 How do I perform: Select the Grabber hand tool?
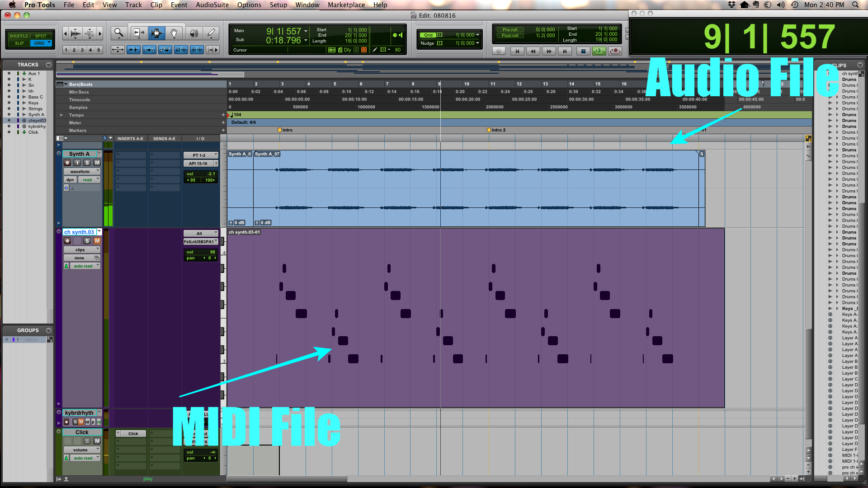[x=174, y=33]
